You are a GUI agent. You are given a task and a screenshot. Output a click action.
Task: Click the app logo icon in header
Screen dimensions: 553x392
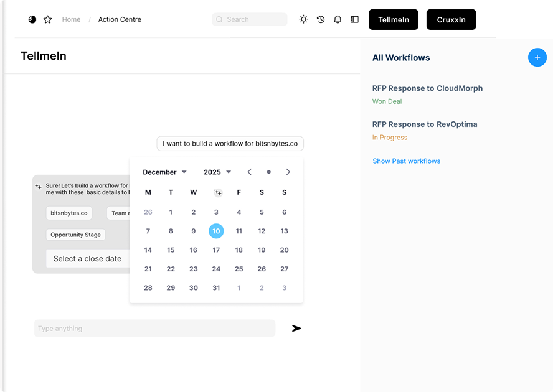click(32, 19)
